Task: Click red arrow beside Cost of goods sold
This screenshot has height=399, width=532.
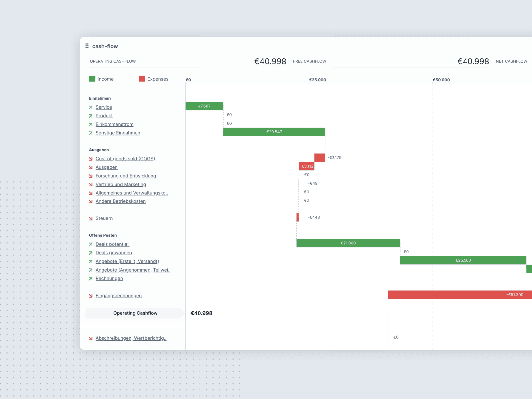Action: 91,159
